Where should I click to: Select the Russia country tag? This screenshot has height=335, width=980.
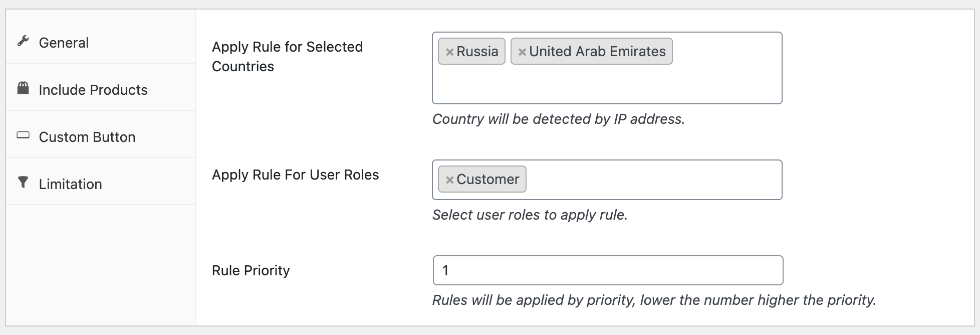click(x=477, y=52)
